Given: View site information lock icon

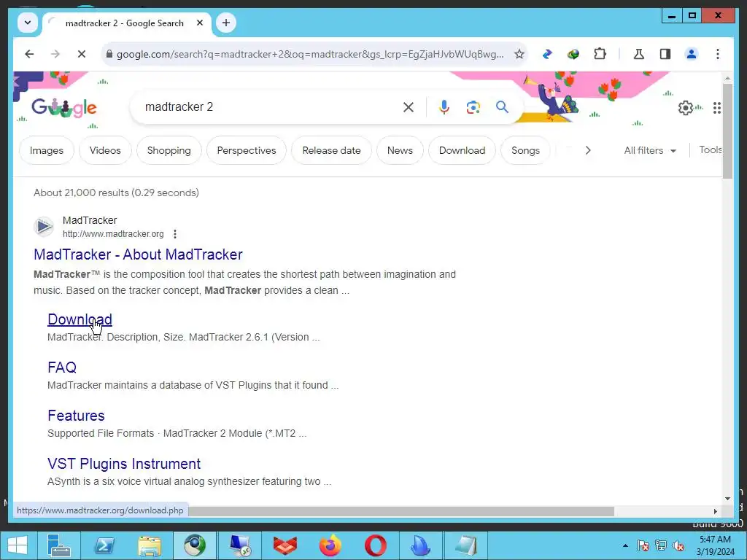Looking at the screenshot, I should pos(109,54).
